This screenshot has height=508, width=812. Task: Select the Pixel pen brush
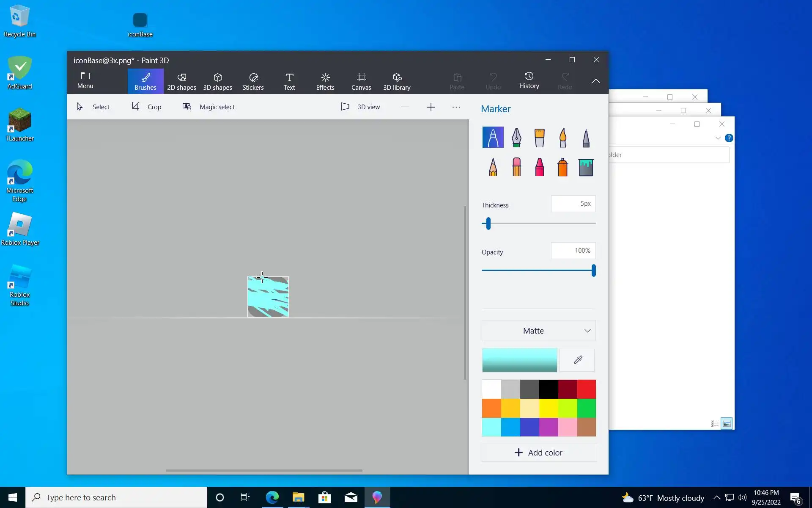tap(586, 137)
